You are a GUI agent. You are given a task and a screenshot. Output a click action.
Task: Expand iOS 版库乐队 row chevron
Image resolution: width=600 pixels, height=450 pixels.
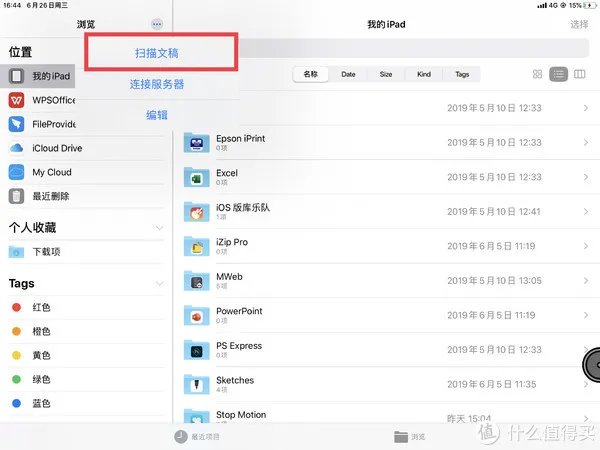(585, 212)
